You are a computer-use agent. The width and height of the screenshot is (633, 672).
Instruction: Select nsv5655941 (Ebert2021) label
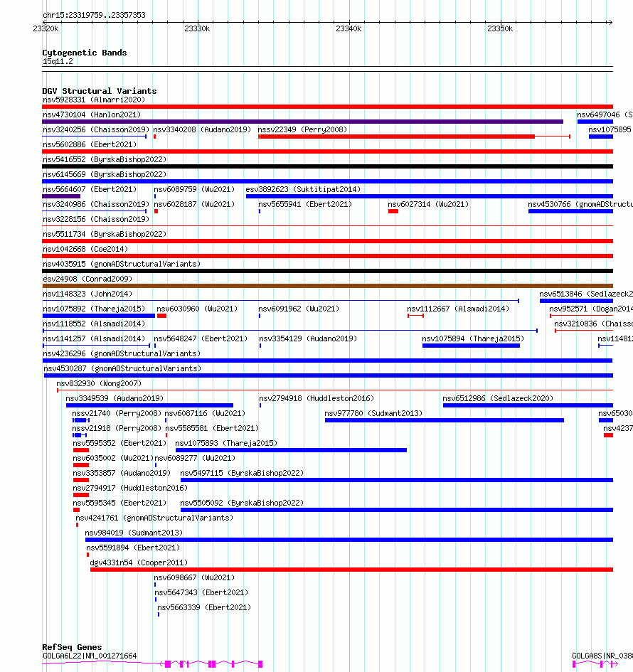[305, 204]
